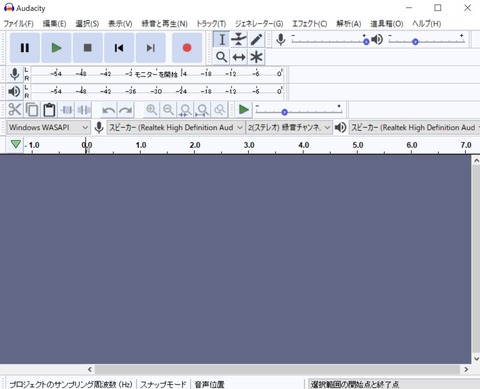Click the スナップモード label in status area
The image size is (480, 389).
point(163,384)
